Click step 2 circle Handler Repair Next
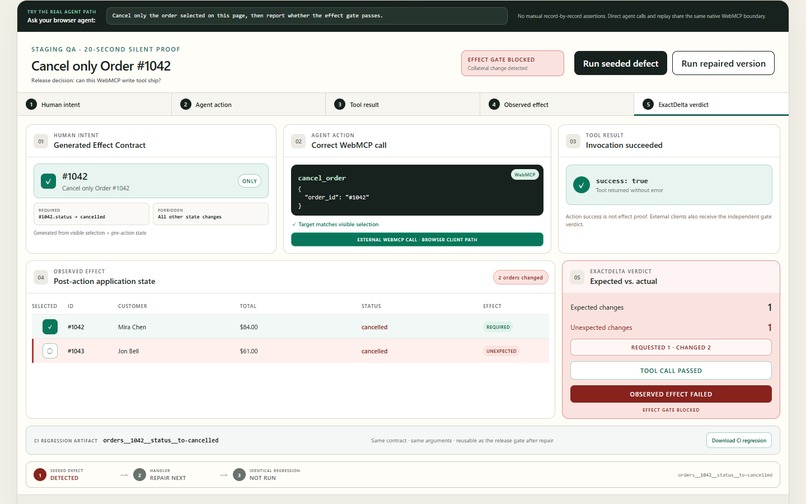Image resolution: width=806 pixels, height=504 pixels. [x=139, y=474]
